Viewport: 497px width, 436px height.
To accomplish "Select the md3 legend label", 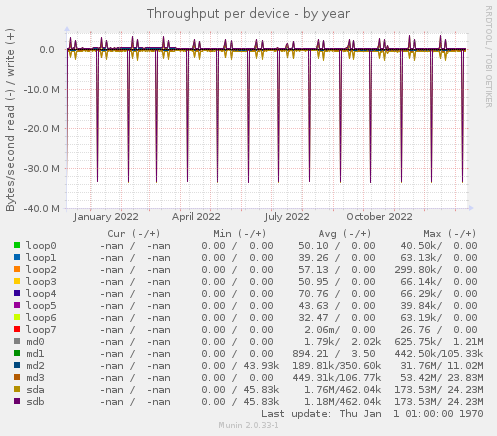I will pyautogui.click(x=35, y=378).
